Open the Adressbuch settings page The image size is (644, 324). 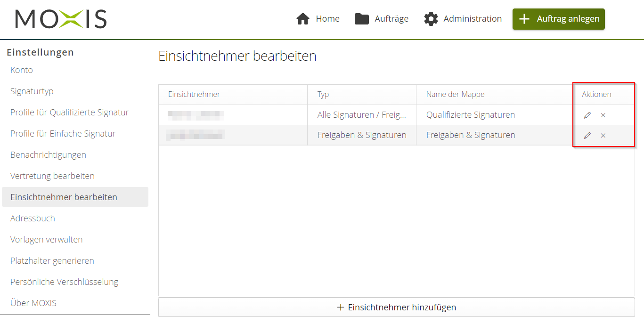click(32, 218)
